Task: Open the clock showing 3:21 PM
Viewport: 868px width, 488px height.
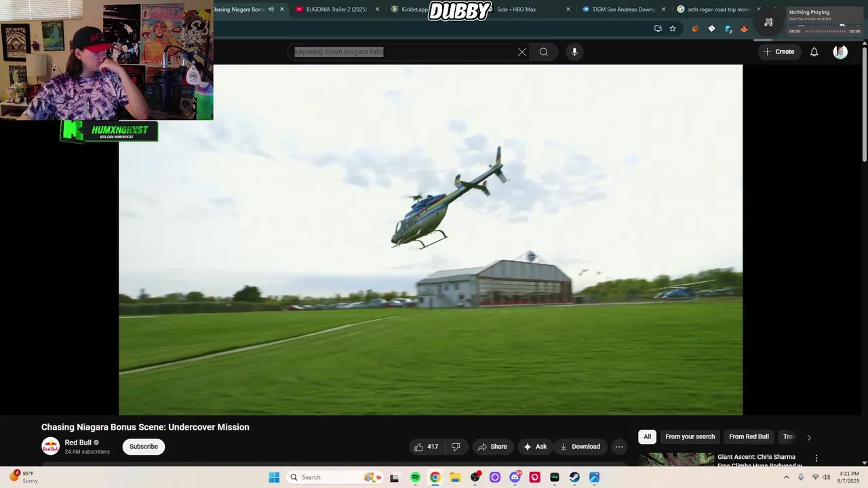Action: click(849, 477)
